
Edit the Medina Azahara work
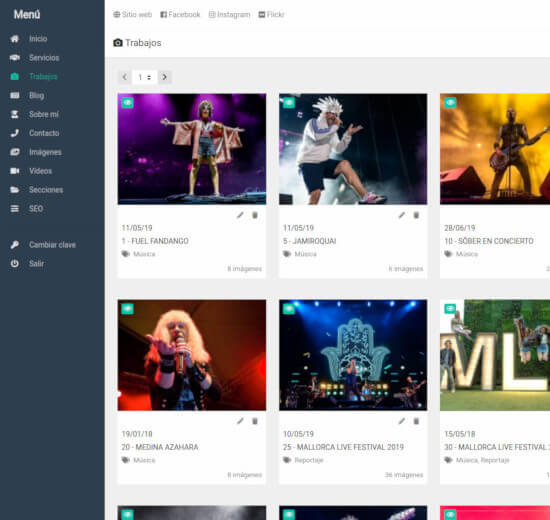click(240, 421)
